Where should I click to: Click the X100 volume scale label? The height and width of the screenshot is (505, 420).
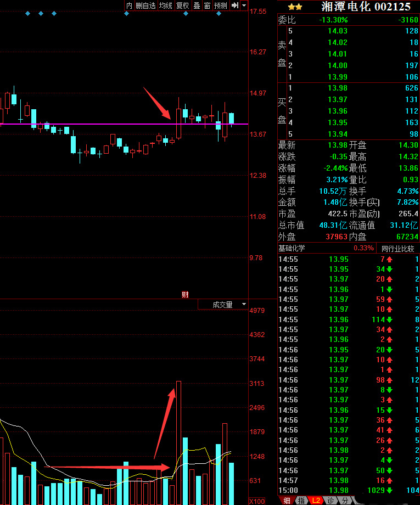click(257, 501)
